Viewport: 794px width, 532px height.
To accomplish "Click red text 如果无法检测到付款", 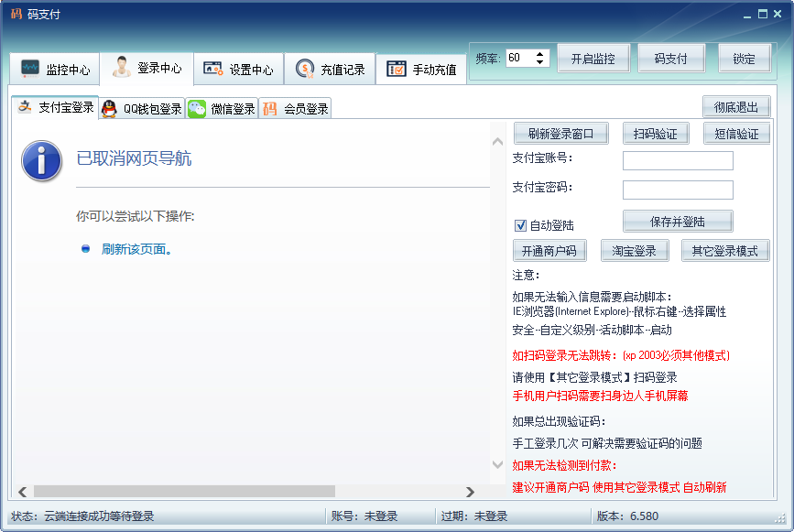I will click(x=564, y=465).
